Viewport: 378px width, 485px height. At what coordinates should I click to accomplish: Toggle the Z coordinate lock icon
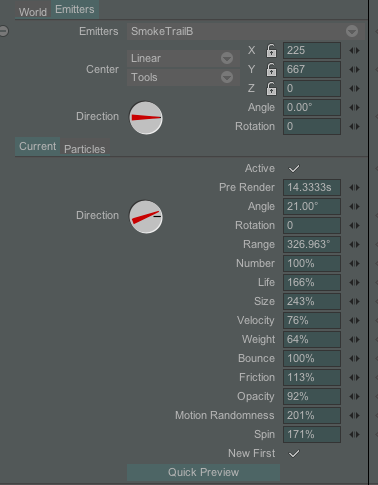pyautogui.click(x=271, y=89)
